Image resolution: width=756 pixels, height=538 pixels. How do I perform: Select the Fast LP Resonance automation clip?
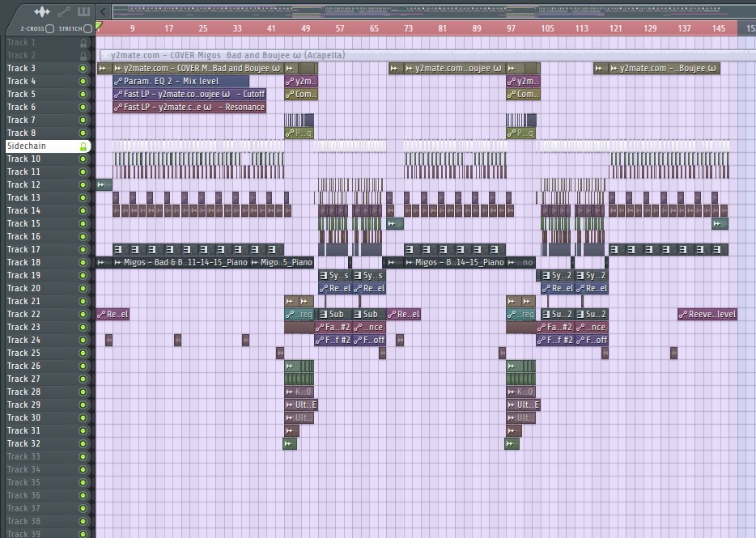tap(189, 107)
